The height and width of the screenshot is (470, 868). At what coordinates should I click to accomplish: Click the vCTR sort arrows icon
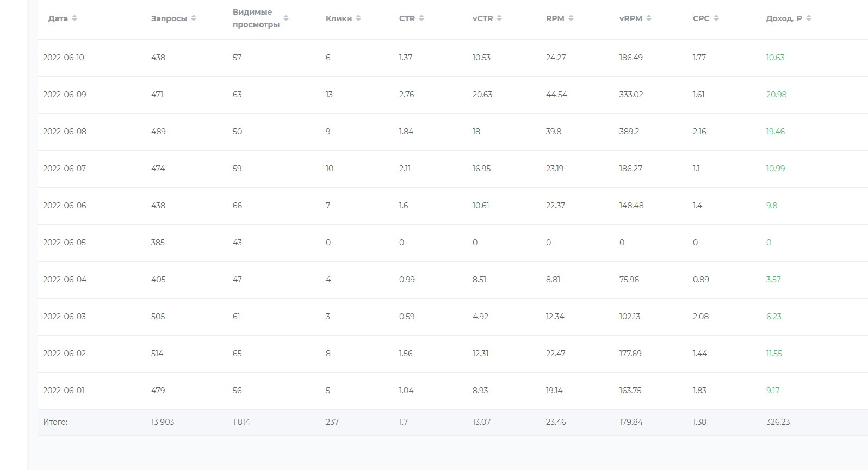pos(499,18)
